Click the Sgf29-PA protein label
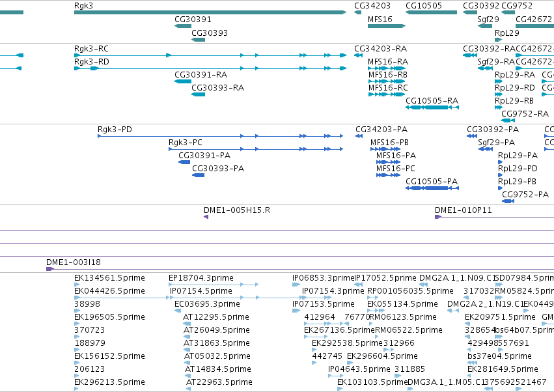This screenshot has width=554, height=392. point(497,143)
